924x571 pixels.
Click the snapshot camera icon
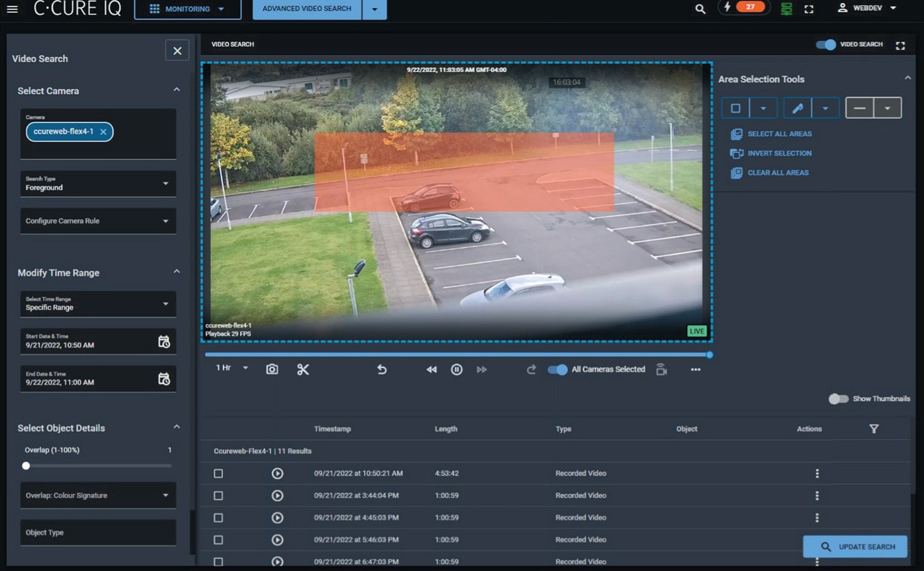[272, 369]
